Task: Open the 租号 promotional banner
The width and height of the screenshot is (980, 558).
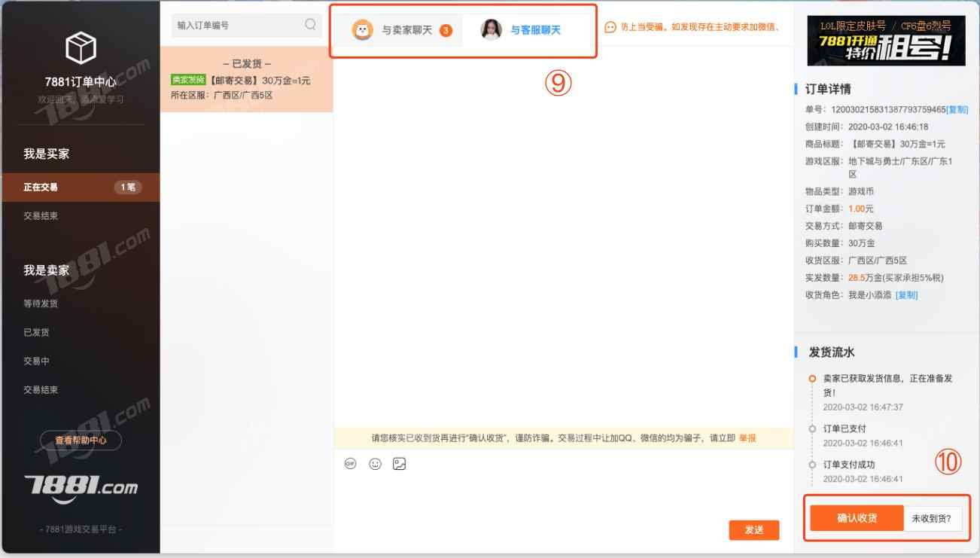Action: click(x=886, y=41)
